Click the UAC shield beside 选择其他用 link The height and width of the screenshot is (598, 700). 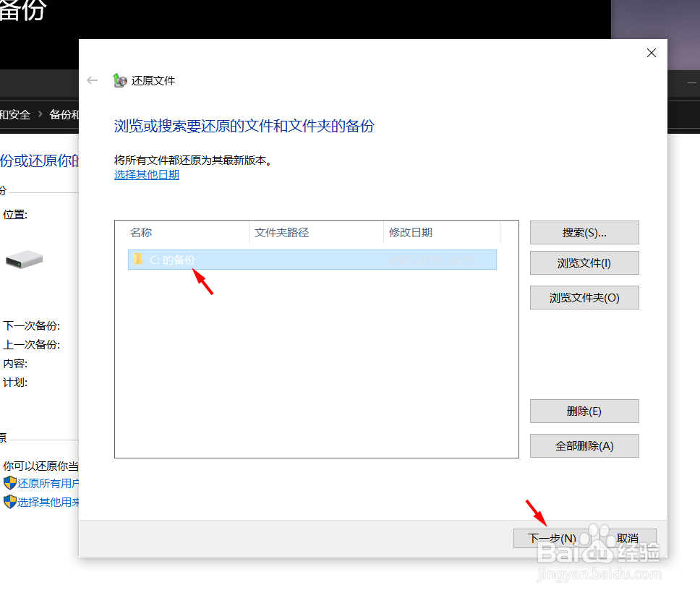point(9,502)
